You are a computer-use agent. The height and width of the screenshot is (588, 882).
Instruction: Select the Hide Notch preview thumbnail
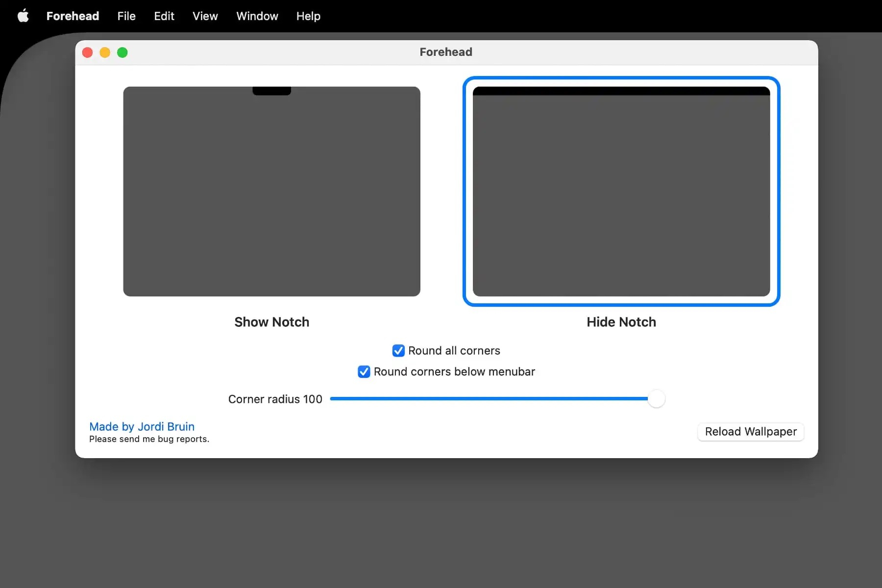[x=621, y=192]
